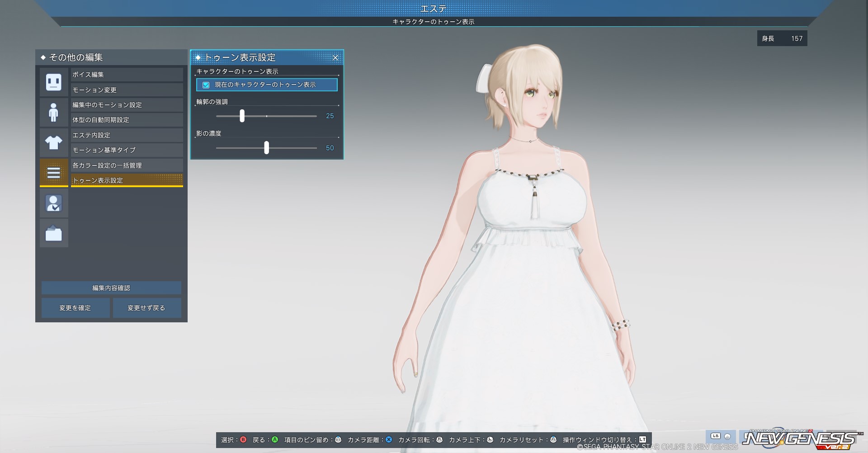Screen dimensions: 868x453
Task: Confirm changes with 変更を確定
Action: pos(75,308)
